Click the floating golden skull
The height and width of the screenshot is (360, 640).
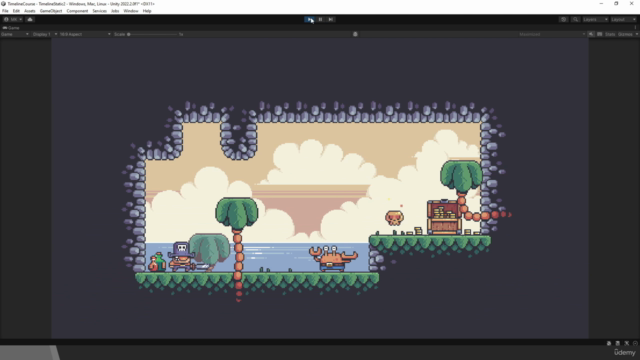click(x=394, y=218)
